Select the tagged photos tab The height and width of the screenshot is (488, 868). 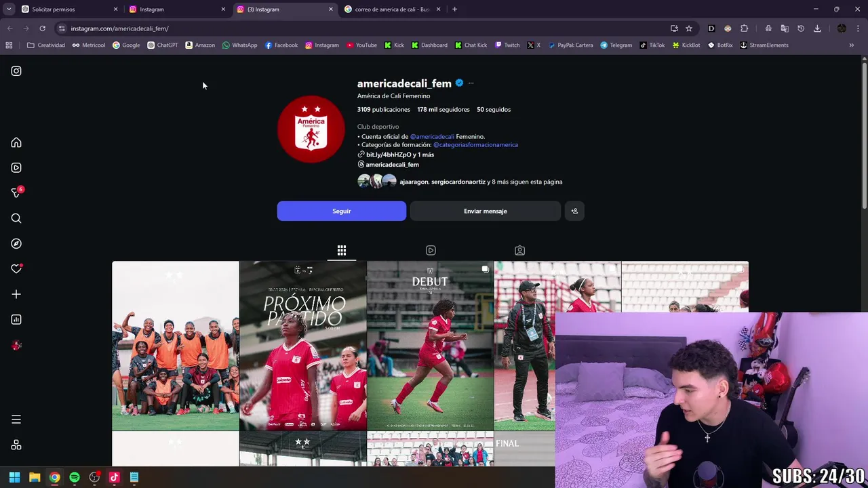[519, 250]
